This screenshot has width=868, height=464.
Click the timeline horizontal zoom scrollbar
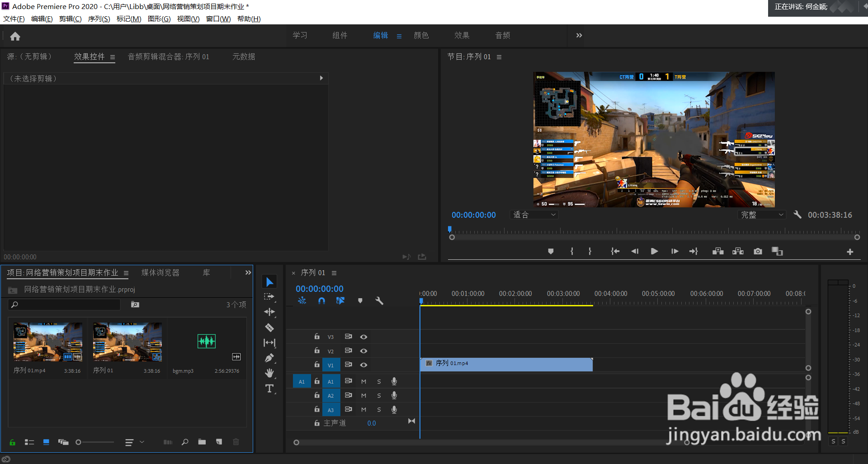point(491,442)
